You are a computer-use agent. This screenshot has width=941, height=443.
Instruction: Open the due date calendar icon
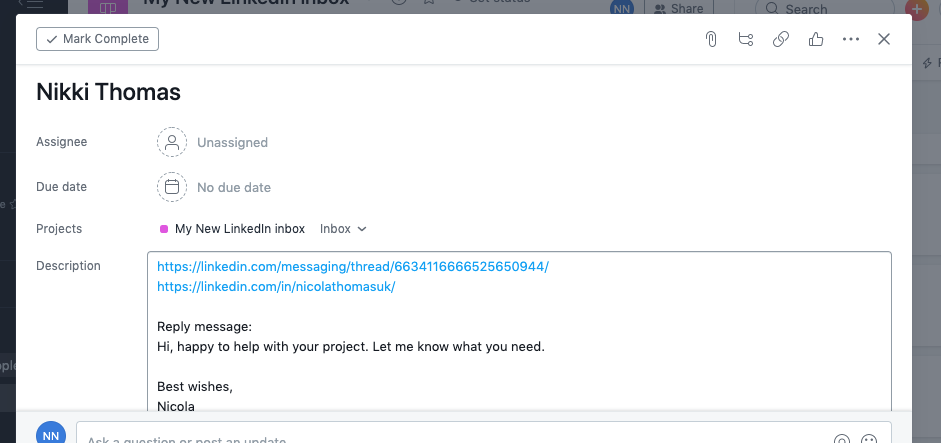(172, 187)
